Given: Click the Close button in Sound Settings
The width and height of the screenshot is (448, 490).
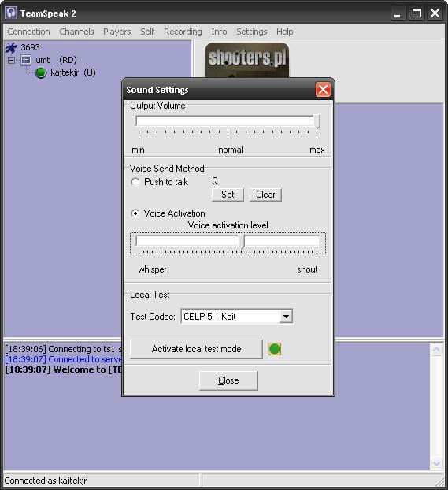Looking at the screenshot, I should click(228, 380).
